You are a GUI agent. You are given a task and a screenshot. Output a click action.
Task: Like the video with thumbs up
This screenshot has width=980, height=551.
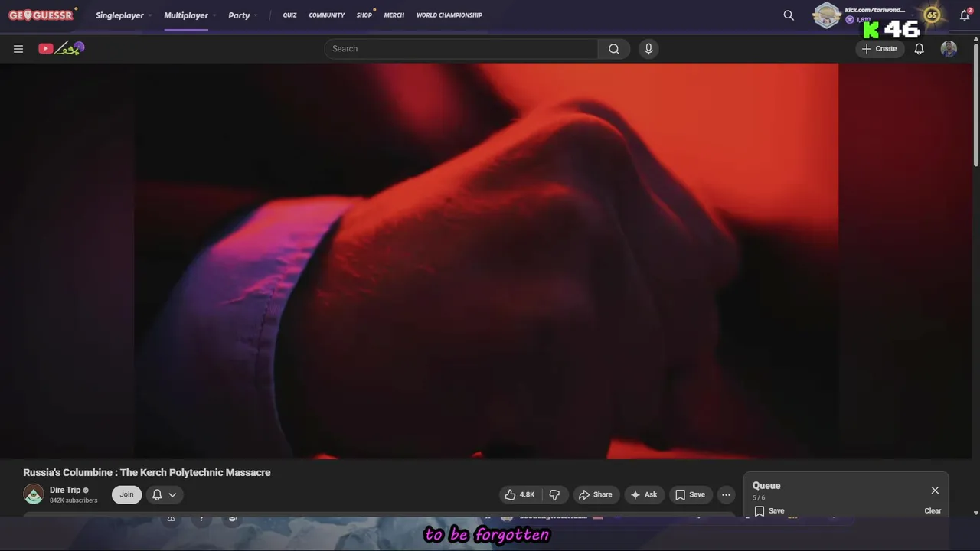(519, 494)
